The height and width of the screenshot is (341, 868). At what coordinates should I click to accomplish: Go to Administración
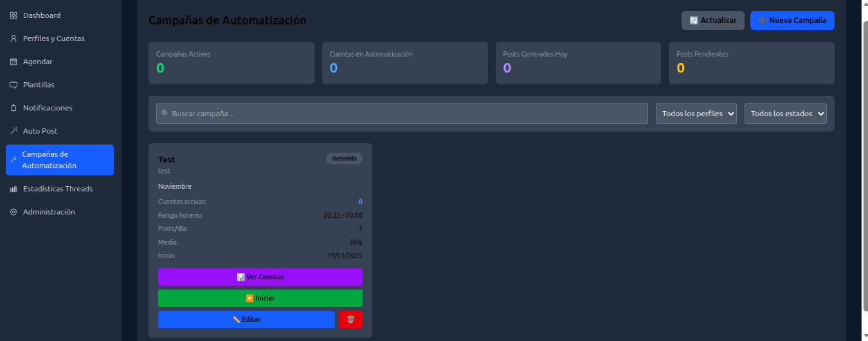[60, 212]
